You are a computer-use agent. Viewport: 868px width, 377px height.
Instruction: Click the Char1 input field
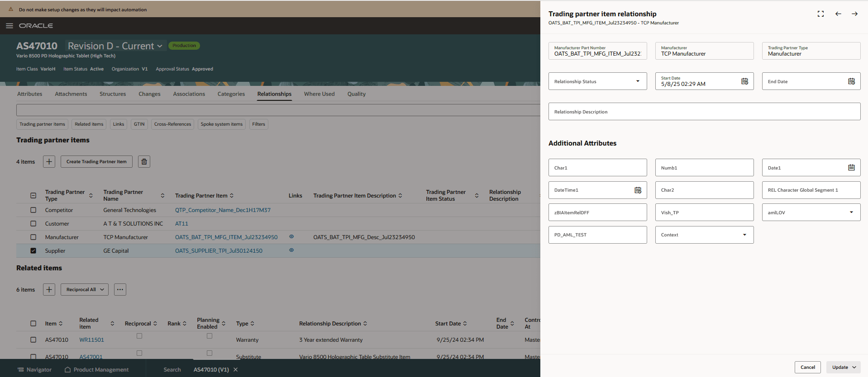[597, 167]
